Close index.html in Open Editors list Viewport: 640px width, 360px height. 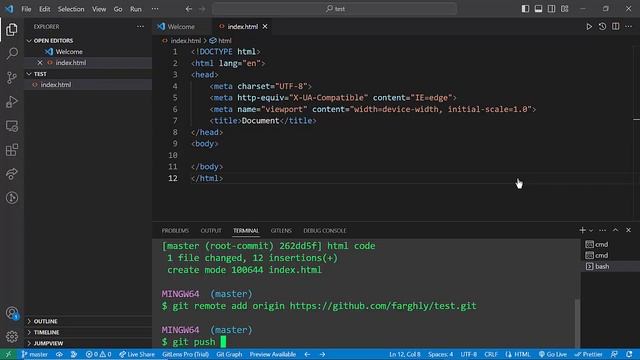(x=40, y=62)
